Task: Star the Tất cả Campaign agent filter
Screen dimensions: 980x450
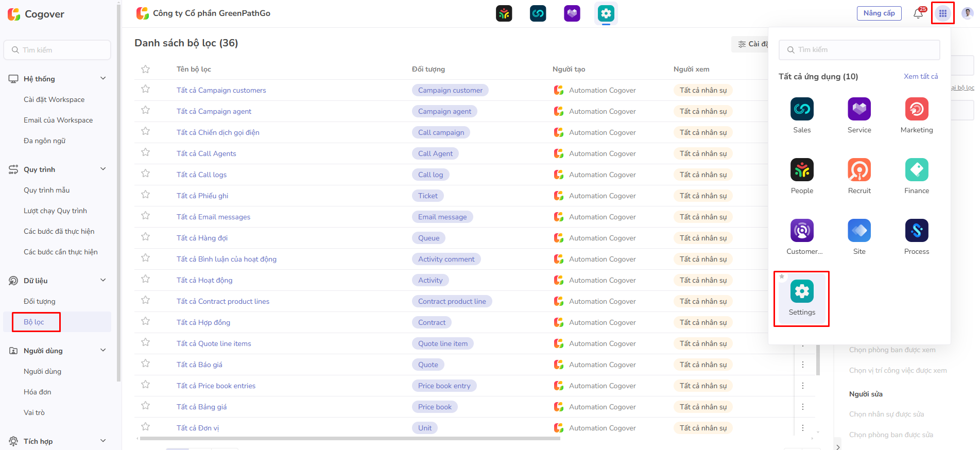Action: [146, 110]
